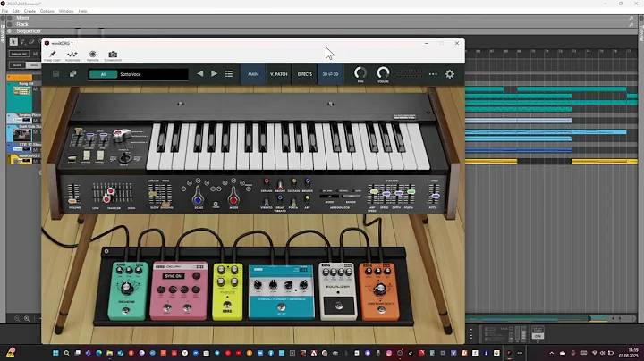Take a plugin Screenshot with camera icon
This screenshot has width=644, height=361.
pos(113,55)
